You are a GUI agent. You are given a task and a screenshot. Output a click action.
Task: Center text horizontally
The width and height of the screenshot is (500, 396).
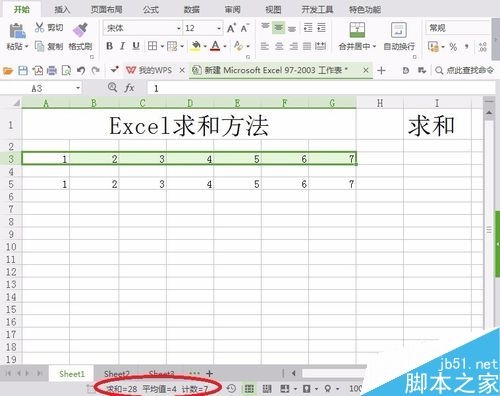point(279,46)
